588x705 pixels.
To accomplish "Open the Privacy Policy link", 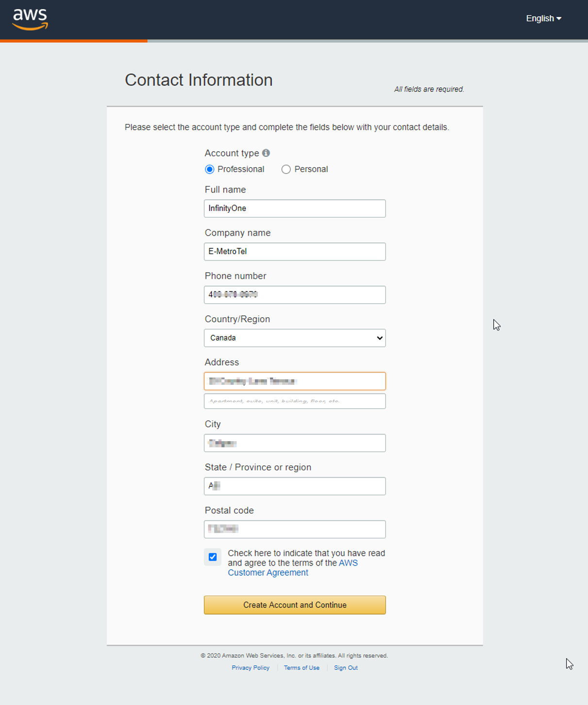I will 251,668.
